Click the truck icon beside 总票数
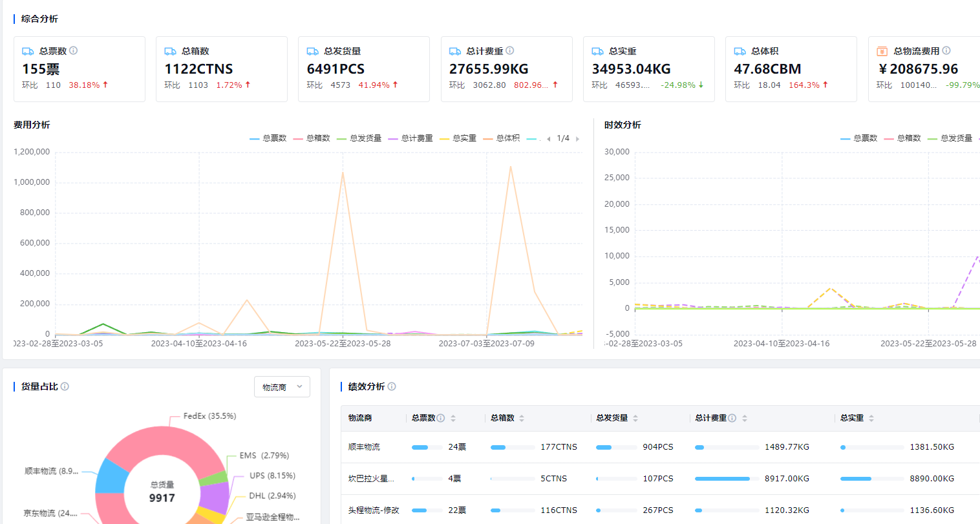Image resolution: width=980 pixels, height=524 pixels. 28,51
